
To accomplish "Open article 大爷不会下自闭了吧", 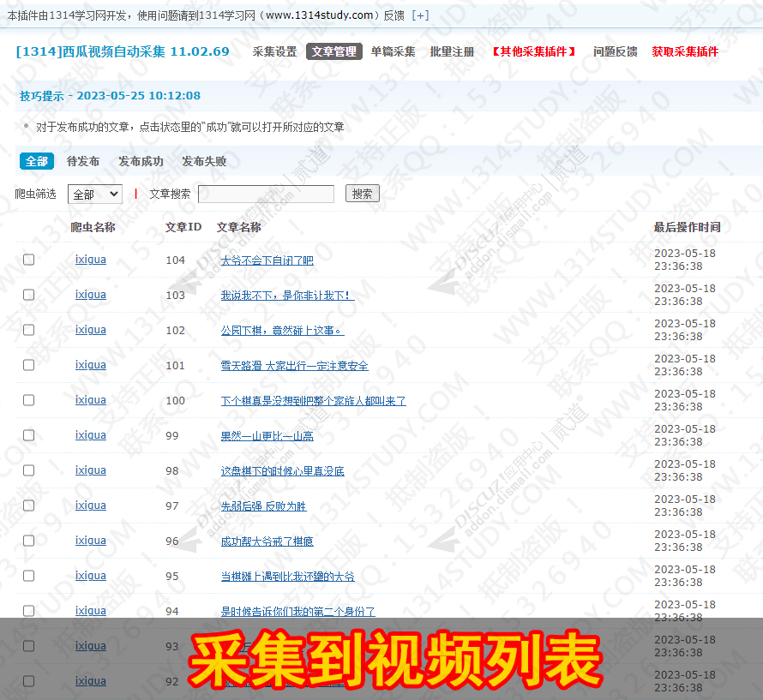I will pyautogui.click(x=267, y=260).
